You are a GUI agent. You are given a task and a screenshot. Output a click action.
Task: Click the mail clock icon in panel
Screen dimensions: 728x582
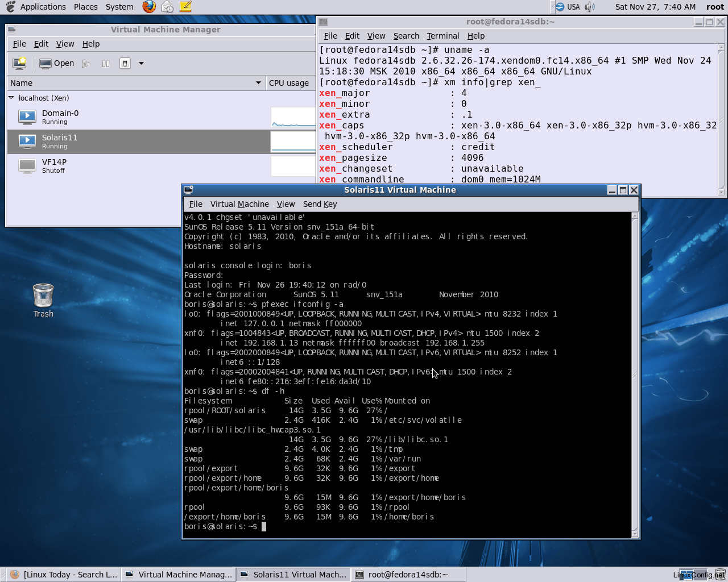pyautogui.click(x=167, y=7)
